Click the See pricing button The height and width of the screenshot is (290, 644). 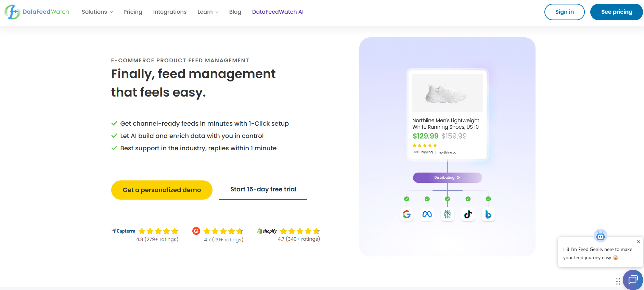[x=617, y=12]
